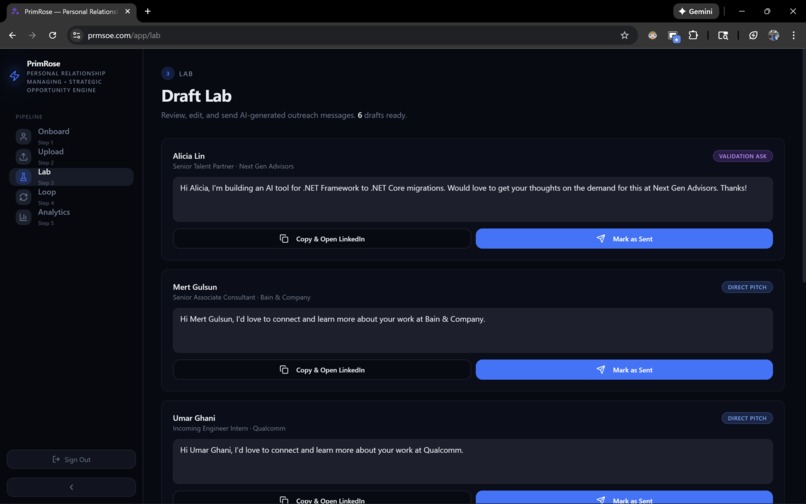Click Senior Associate Consultant · Bain & Company
This screenshot has width=806, height=504.
tap(242, 298)
